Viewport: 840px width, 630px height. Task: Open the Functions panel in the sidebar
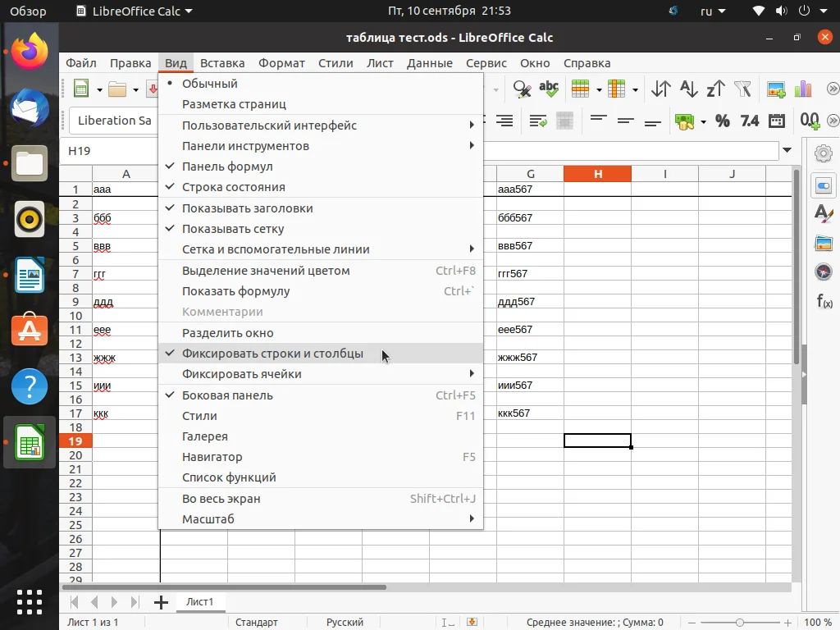tap(824, 301)
